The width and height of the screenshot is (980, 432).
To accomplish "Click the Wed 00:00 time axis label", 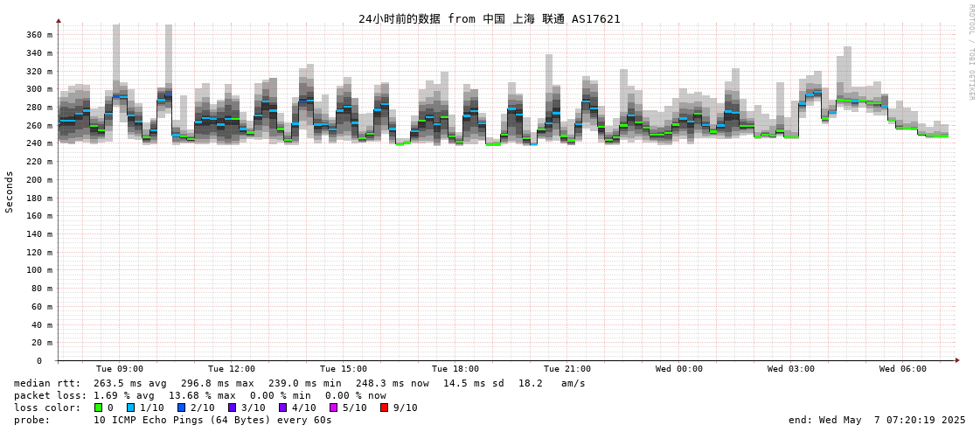I will click(678, 369).
